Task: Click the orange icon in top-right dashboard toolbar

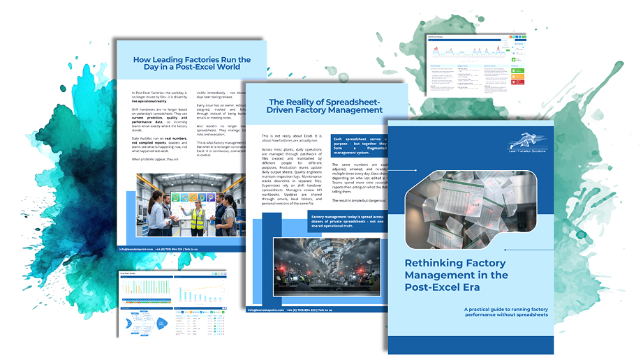Action: [510, 37]
